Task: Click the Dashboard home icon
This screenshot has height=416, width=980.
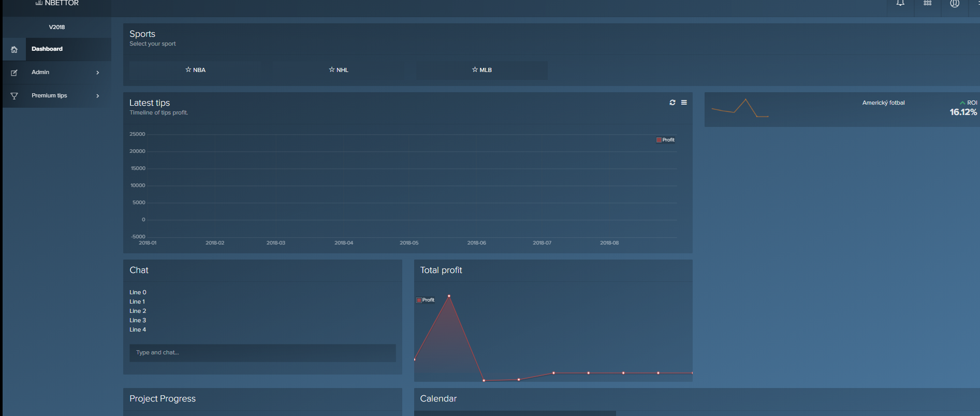Action: [x=14, y=50]
